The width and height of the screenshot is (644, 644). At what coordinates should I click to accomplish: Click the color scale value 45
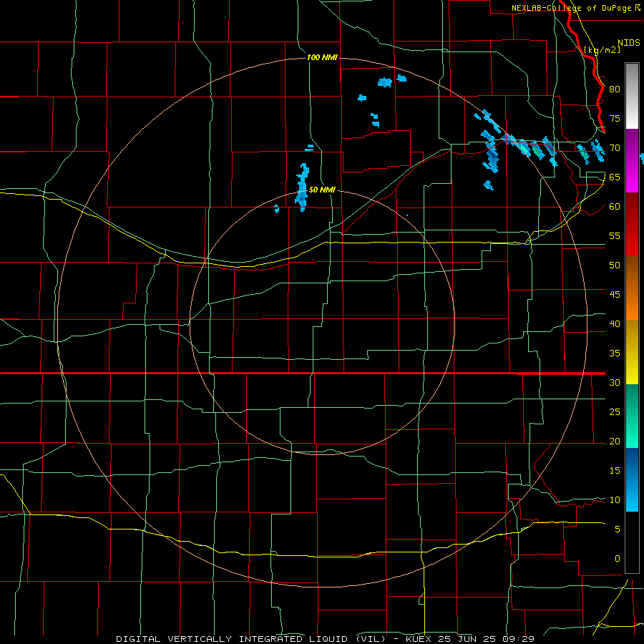point(615,295)
